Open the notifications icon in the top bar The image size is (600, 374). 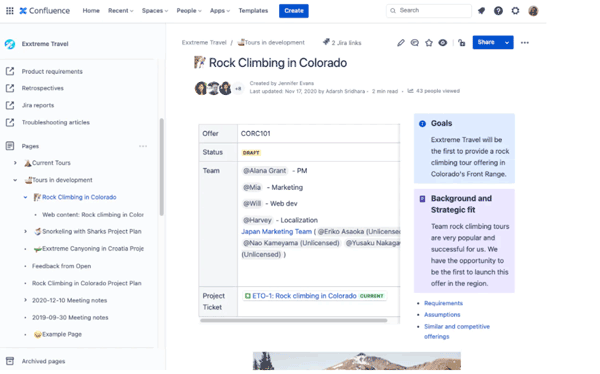(481, 11)
